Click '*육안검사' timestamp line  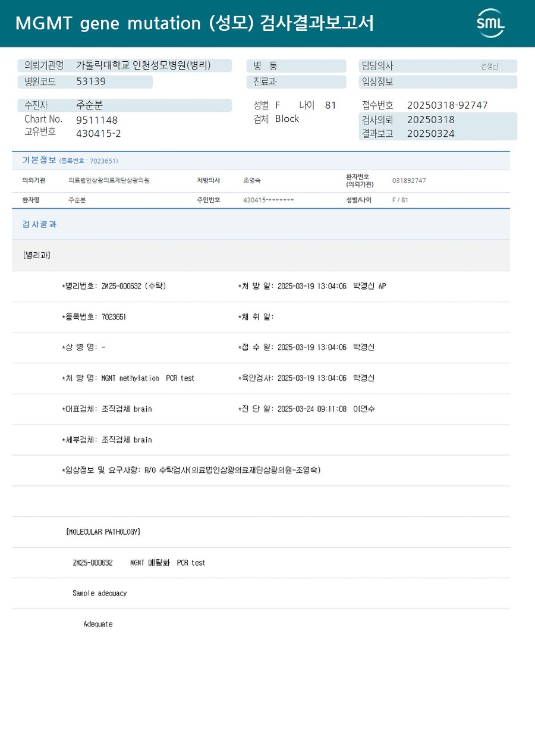(306, 378)
